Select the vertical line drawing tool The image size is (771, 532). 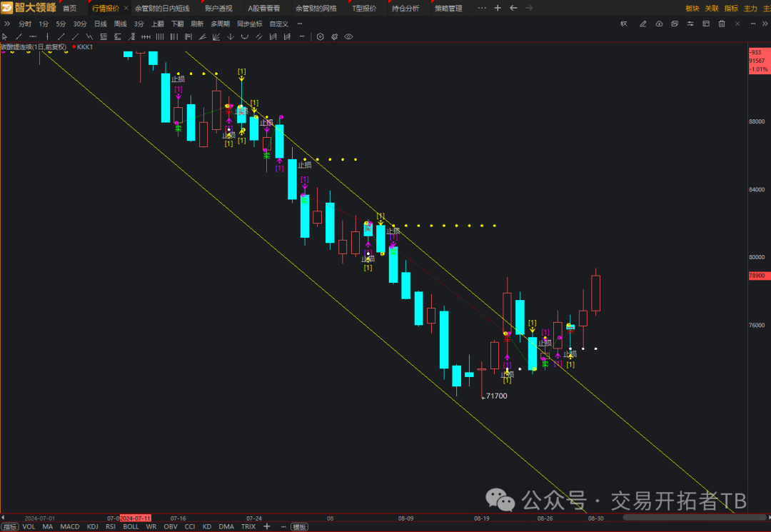[x=47, y=37]
